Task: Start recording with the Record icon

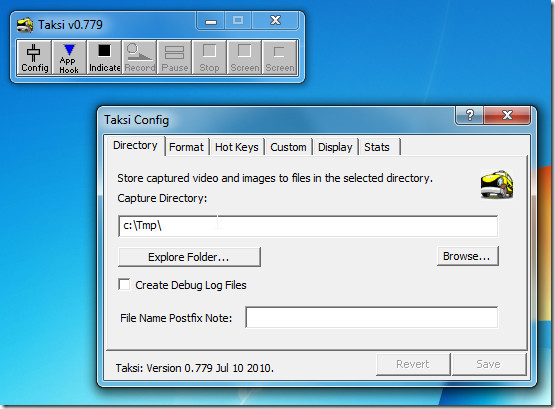Action: pyautogui.click(x=139, y=57)
